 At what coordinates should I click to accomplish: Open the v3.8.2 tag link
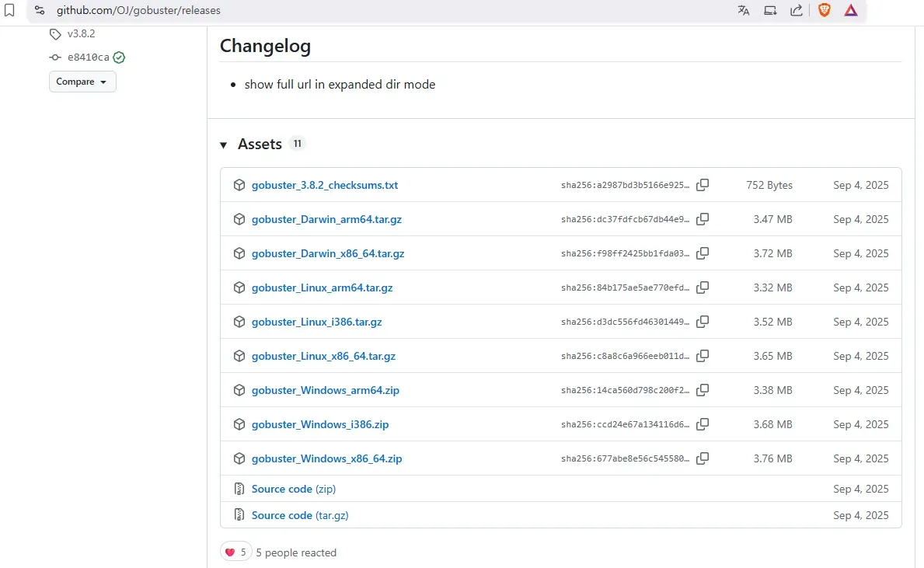click(81, 34)
